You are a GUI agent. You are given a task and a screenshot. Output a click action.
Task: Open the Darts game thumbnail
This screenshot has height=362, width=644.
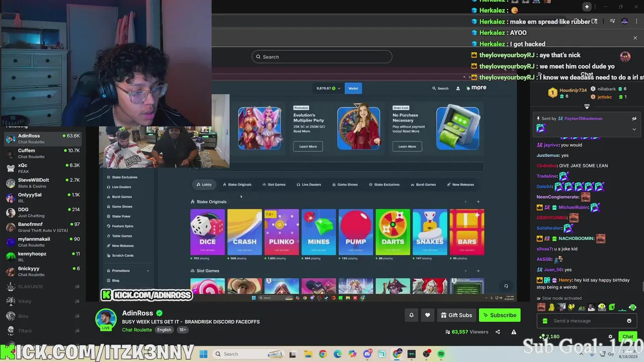(x=393, y=232)
